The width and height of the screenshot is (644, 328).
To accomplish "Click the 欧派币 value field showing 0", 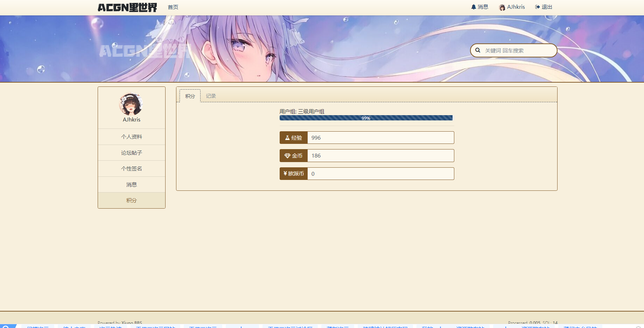I will coord(381,174).
